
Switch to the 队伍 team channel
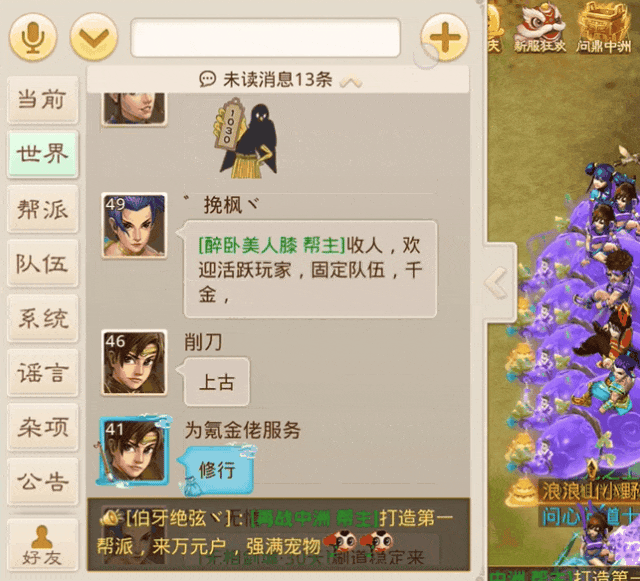click(x=42, y=263)
